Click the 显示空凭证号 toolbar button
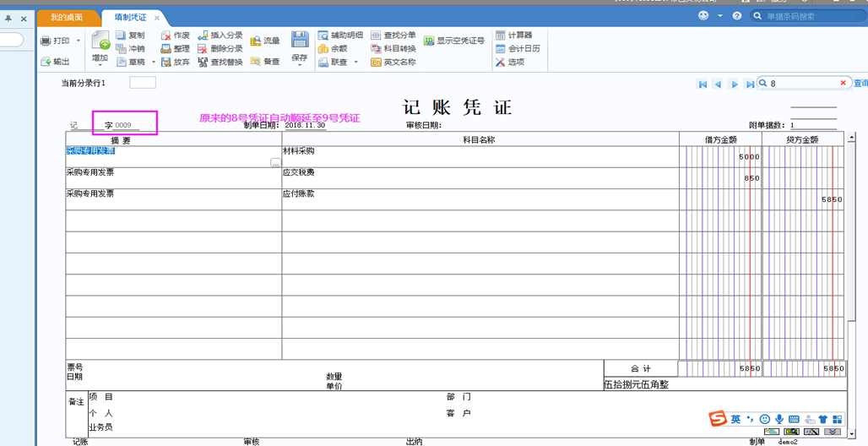Image resolution: width=868 pixels, height=446 pixels. click(454, 41)
